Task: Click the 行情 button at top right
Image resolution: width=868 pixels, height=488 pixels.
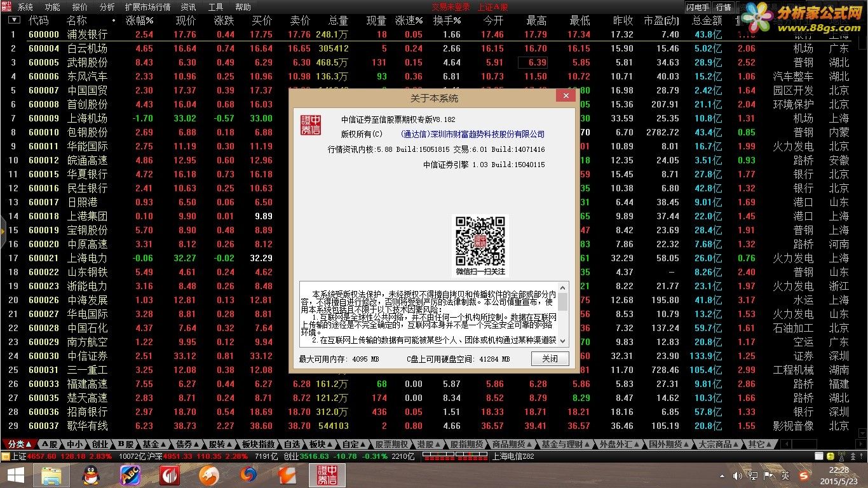Action: click(723, 8)
